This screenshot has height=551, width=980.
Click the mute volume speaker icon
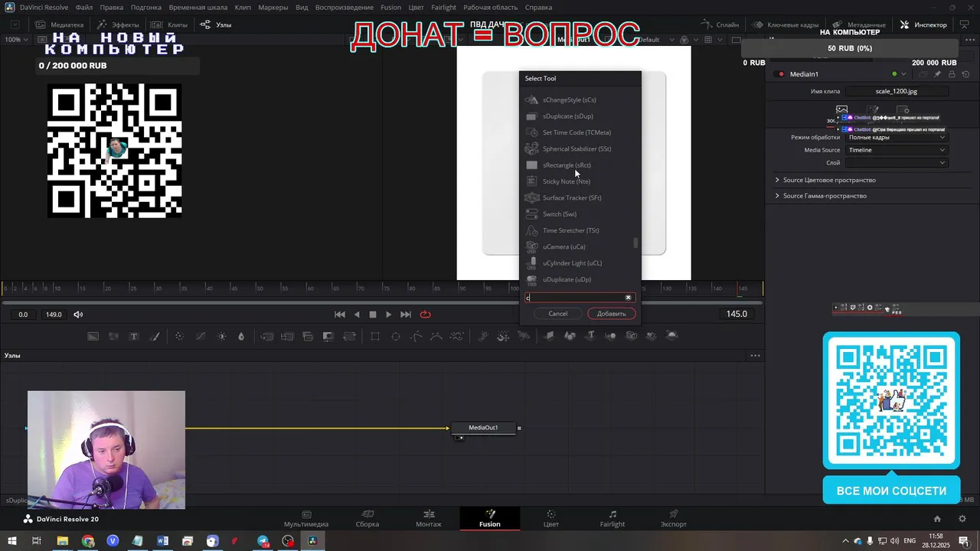[x=78, y=315]
